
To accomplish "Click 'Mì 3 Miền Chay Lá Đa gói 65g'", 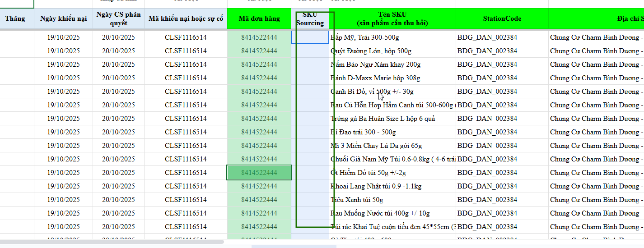I will pyautogui.click(x=392, y=146).
